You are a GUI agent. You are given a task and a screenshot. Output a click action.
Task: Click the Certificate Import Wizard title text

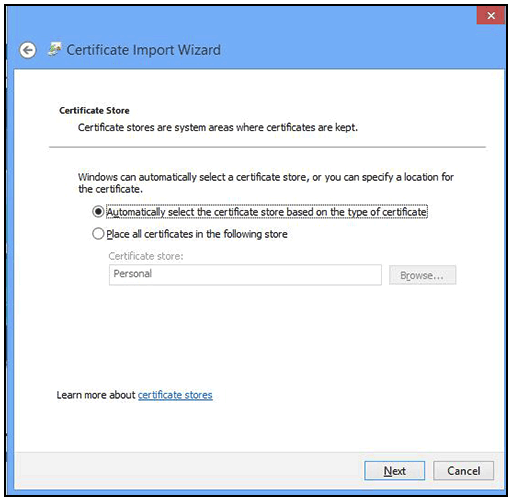click(x=144, y=50)
